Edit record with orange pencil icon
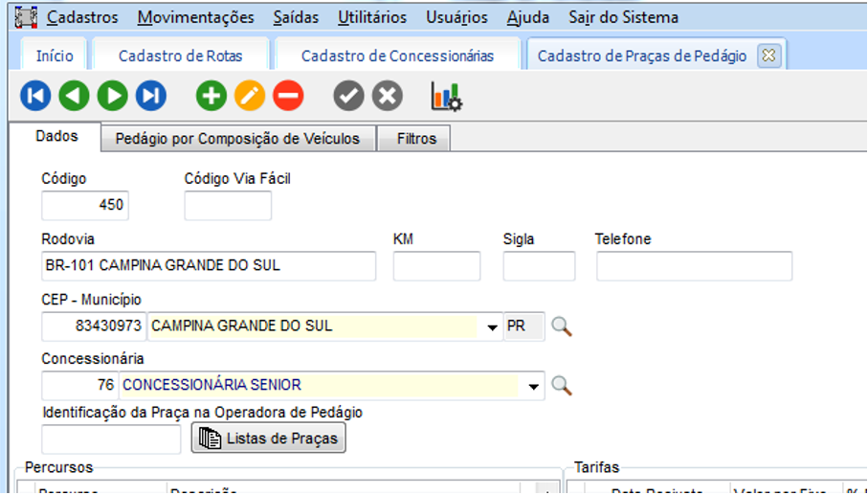Screen dimensions: 868x495 click(249, 96)
